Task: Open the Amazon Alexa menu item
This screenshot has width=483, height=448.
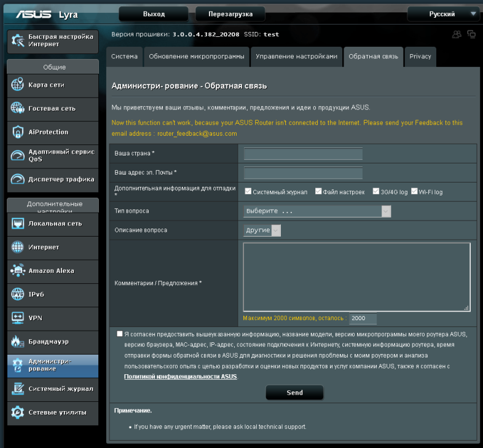Action: (53, 271)
